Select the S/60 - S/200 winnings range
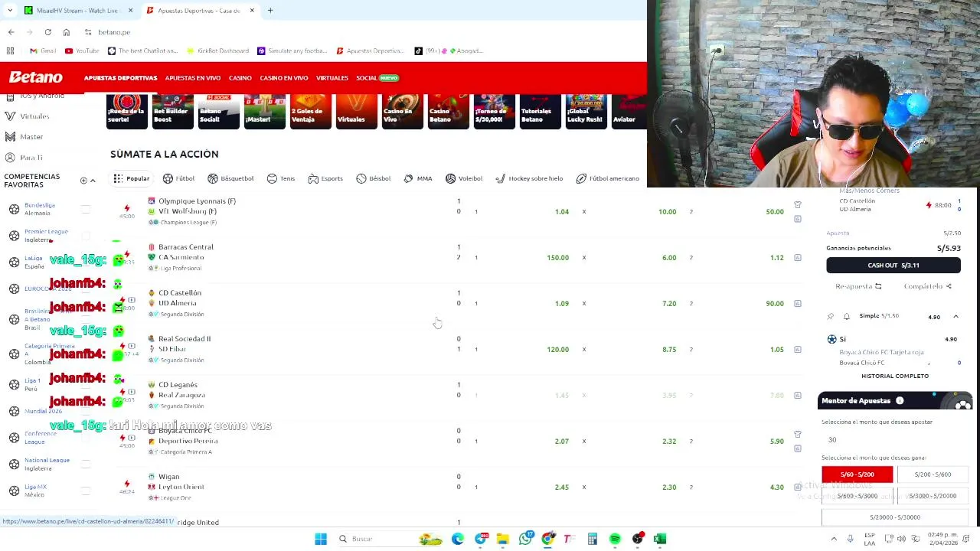The width and height of the screenshot is (980, 551). (x=857, y=474)
